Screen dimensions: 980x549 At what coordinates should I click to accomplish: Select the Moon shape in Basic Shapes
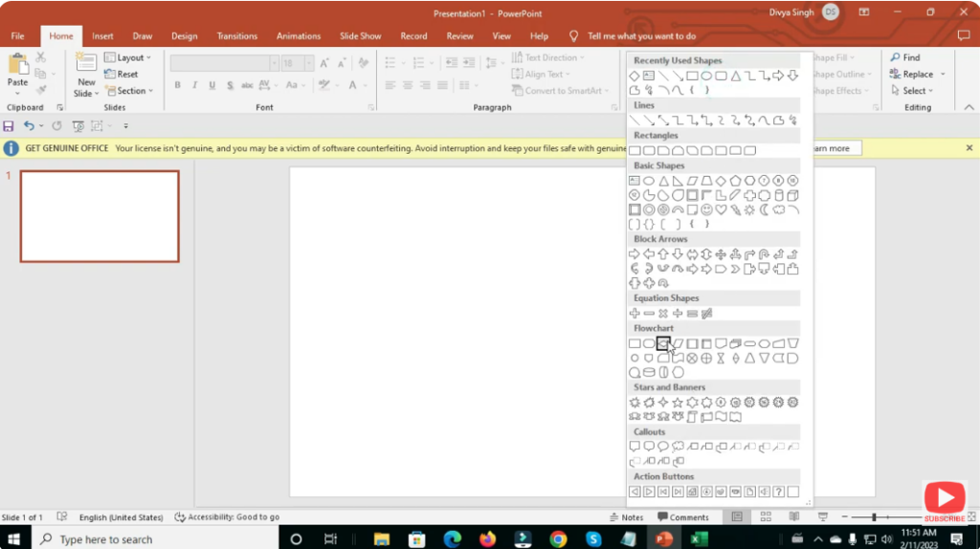764,209
